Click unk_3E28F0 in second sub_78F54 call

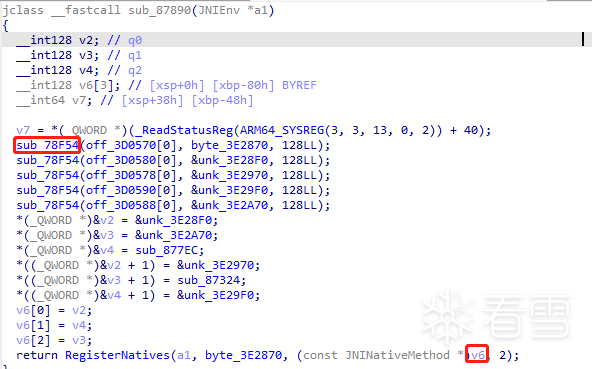[x=233, y=160]
